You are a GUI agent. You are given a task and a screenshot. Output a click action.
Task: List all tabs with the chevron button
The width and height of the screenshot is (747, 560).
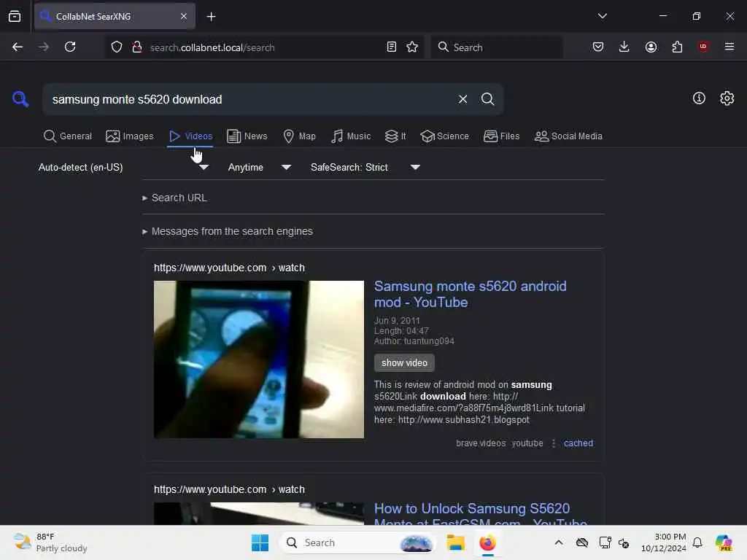click(602, 16)
